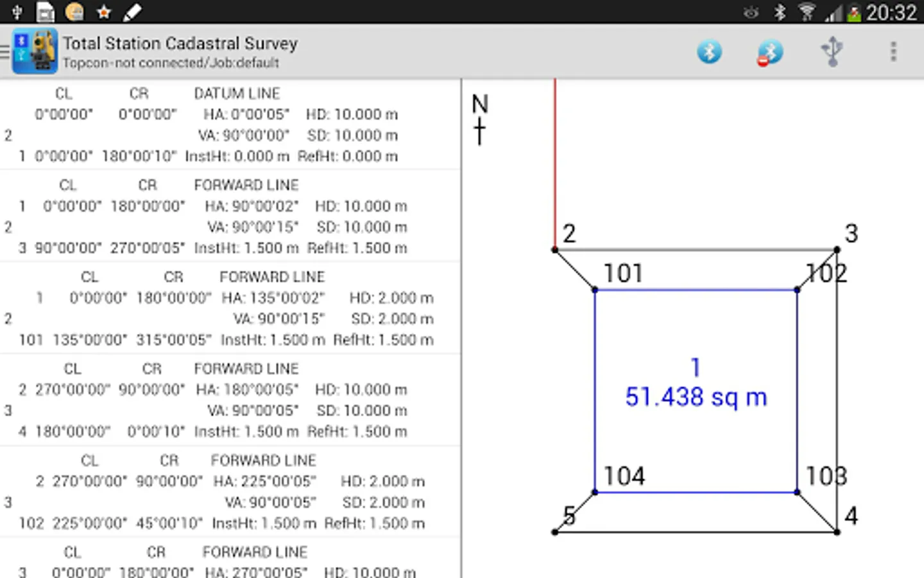The width and height of the screenshot is (924, 578).
Task: Select FORWARD LINE row with HA 90°00'02"
Action: (x=230, y=217)
